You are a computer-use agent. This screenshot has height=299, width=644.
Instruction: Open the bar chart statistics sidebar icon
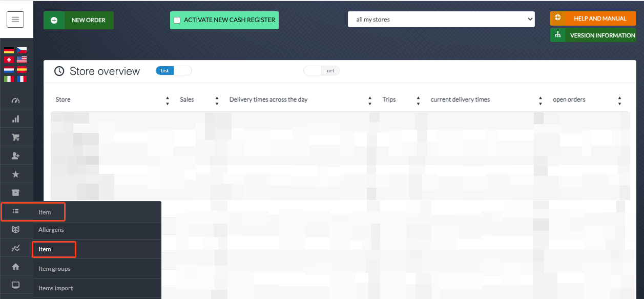[15, 119]
